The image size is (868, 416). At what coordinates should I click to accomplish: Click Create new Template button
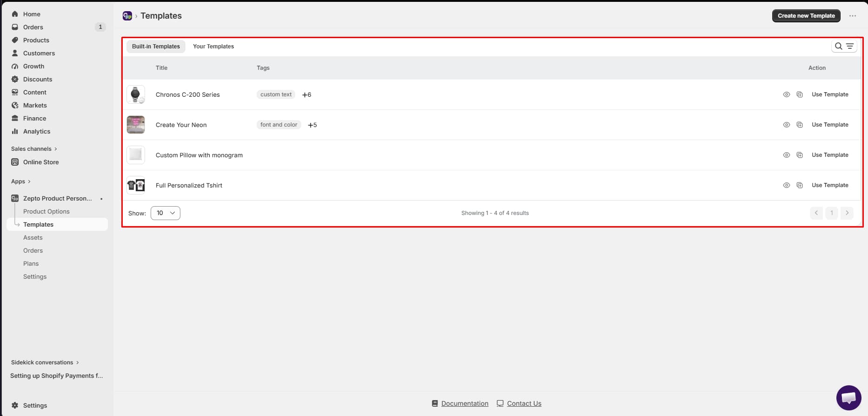pos(806,16)
